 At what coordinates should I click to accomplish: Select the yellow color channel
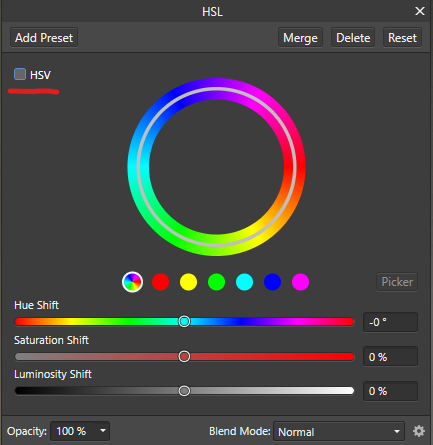tap(188, 282)
